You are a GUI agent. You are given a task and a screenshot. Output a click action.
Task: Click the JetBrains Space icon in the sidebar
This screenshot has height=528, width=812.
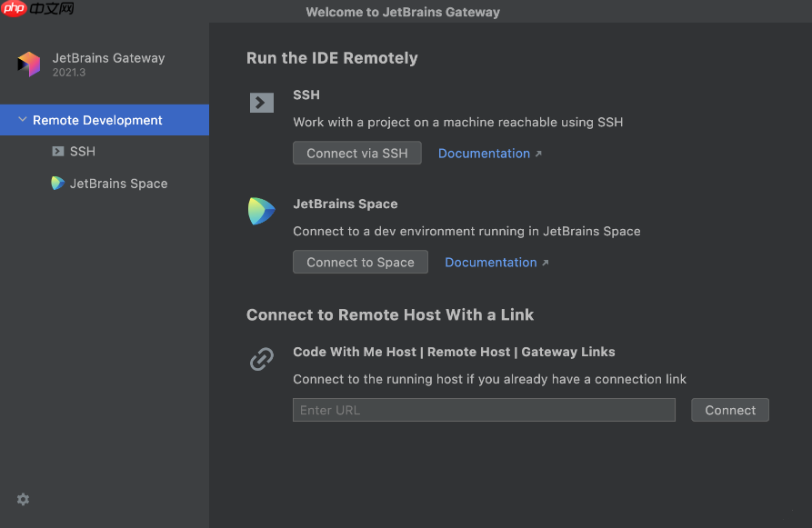(x=58, y=184)
